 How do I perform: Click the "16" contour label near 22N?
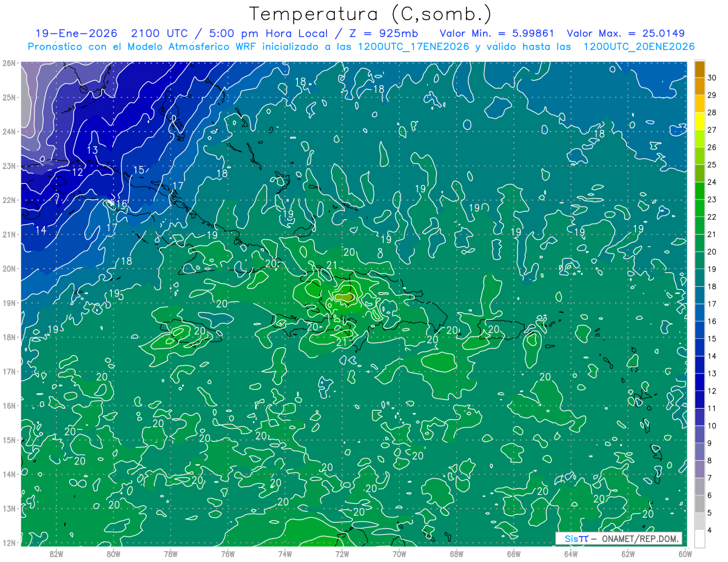(121, 204)
